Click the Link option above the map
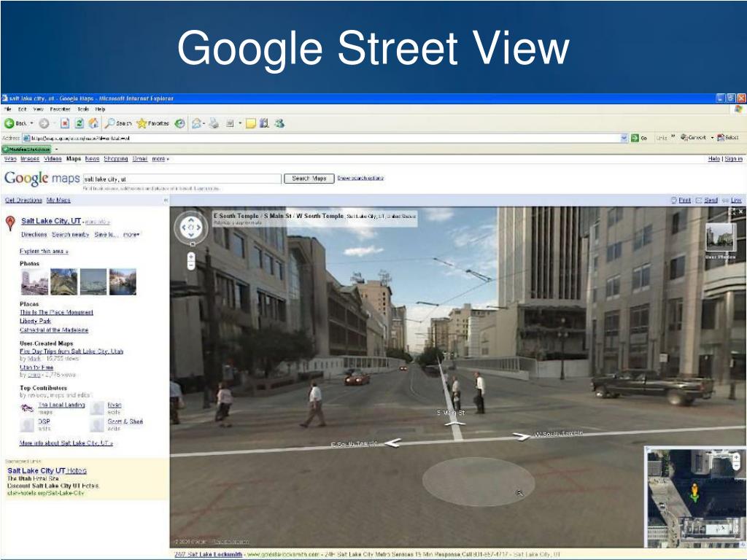This screenshot has height=560, width=747. click(737, 201)
